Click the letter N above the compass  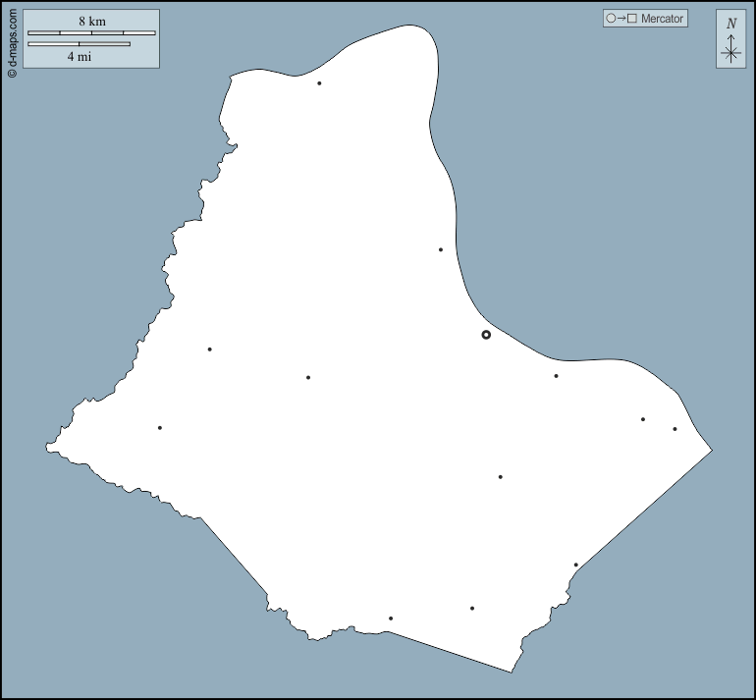click(730, 24)
